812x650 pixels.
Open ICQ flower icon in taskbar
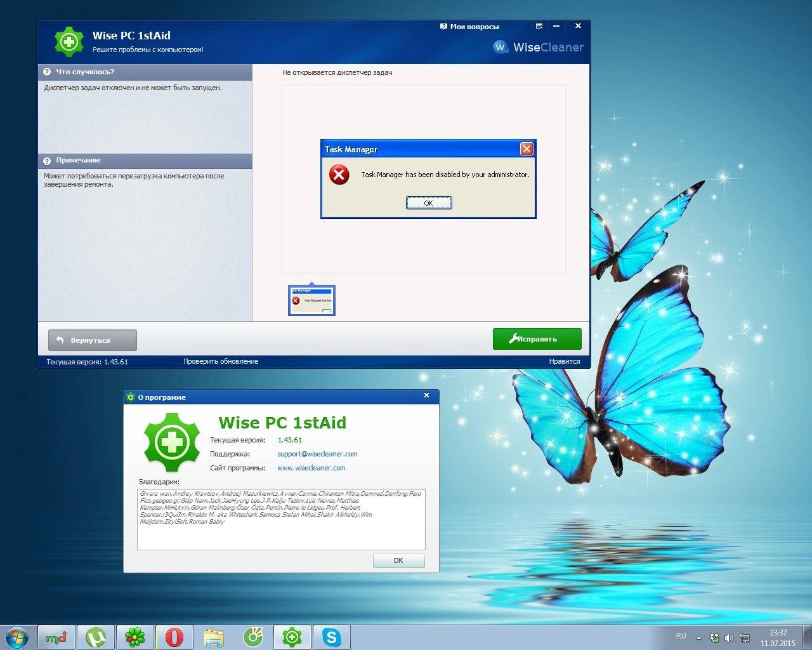[135, 637]
